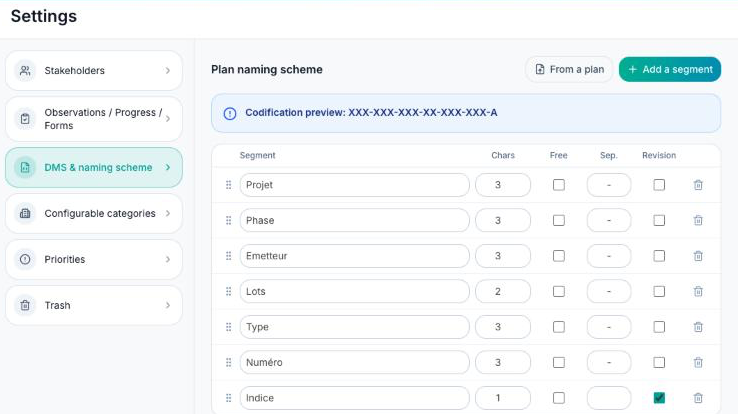This screenshot has height=414, width=738.
Task: Click the drag handle of Type row
Action: (228, 327)
